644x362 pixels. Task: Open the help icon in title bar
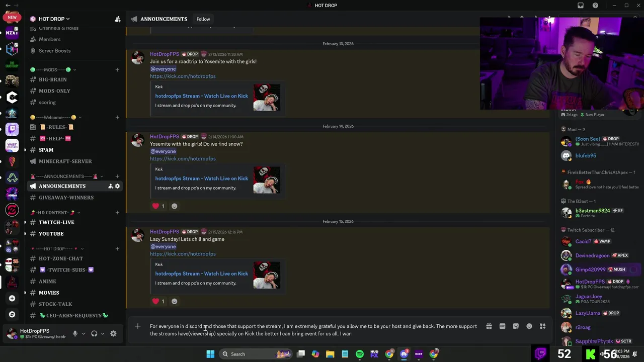pyautogui.click(x=595, y=6)
